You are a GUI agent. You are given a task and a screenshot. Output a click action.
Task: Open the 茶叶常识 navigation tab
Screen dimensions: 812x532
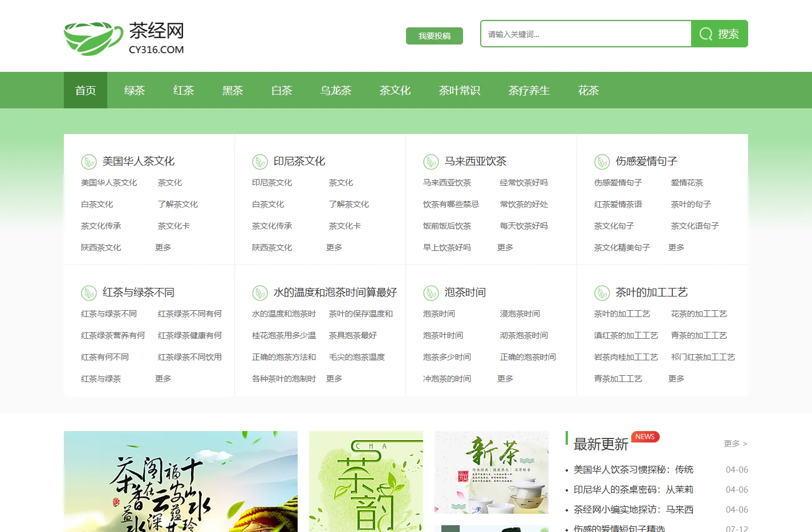[x=460, y=90]
